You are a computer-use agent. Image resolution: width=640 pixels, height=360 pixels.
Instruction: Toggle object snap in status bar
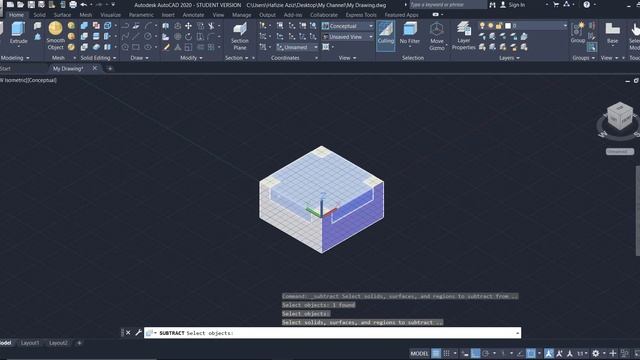pyautogui.click(x=531, y=353)
